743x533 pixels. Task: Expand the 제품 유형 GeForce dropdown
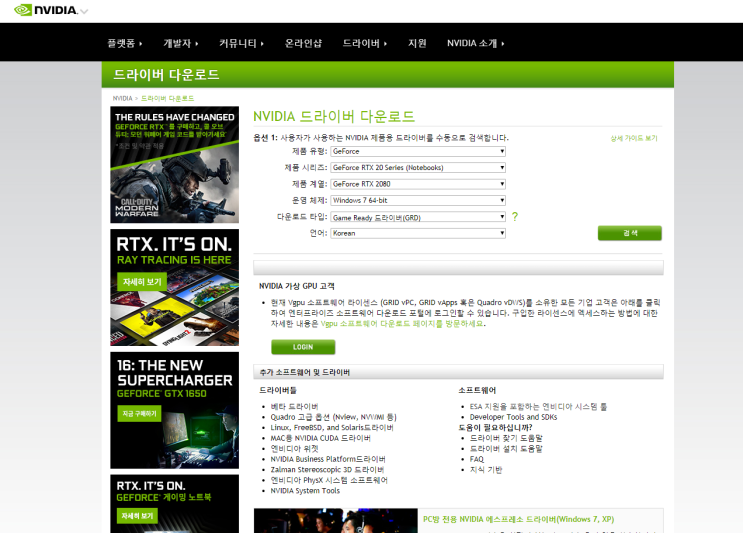pyautogui.click(x=418, y=151)
